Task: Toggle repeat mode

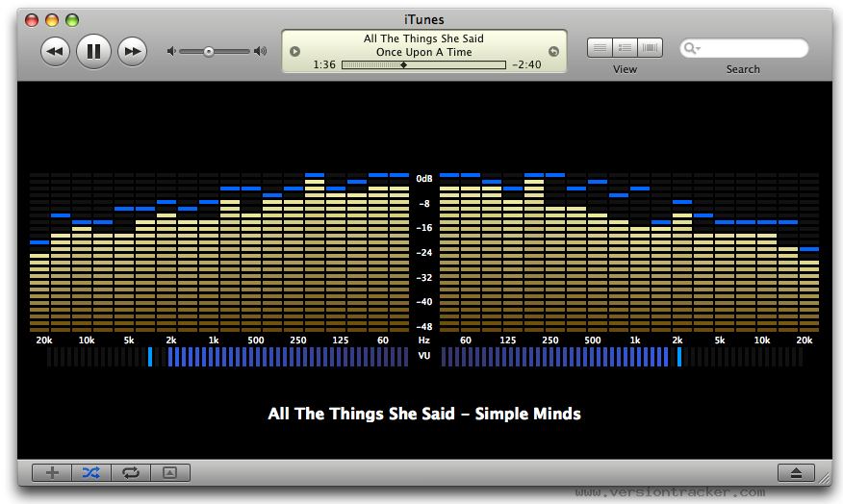Action: (x=131, y=473)
